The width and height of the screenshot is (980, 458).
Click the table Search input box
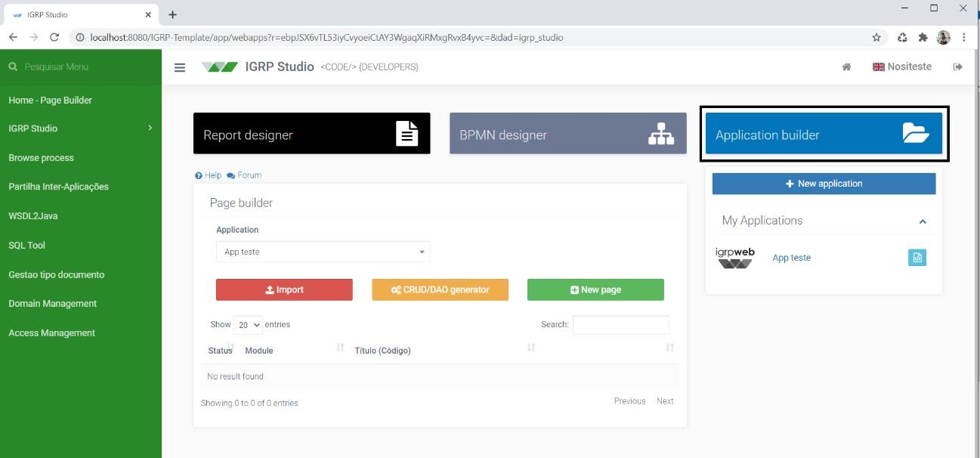pos(621,325)
